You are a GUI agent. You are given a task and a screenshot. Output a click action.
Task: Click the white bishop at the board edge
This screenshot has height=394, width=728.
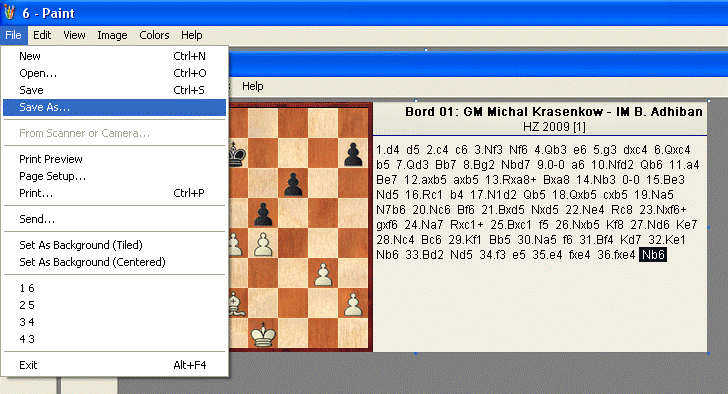click(x=236, y=304)
